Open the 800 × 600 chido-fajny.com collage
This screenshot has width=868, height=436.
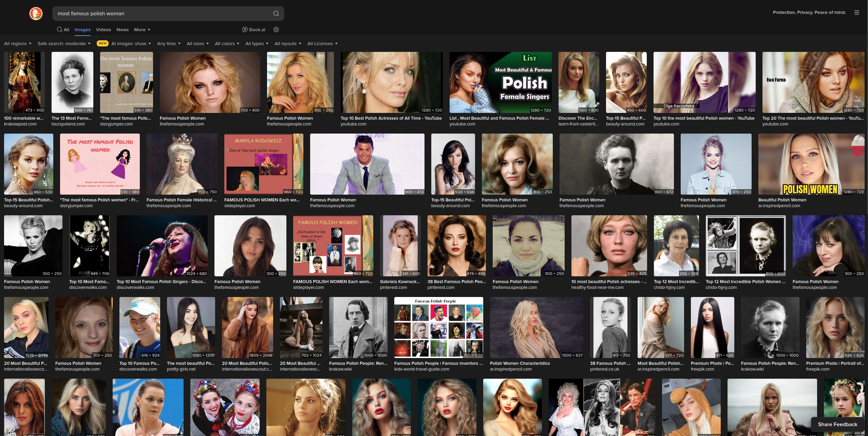point(746,246)
